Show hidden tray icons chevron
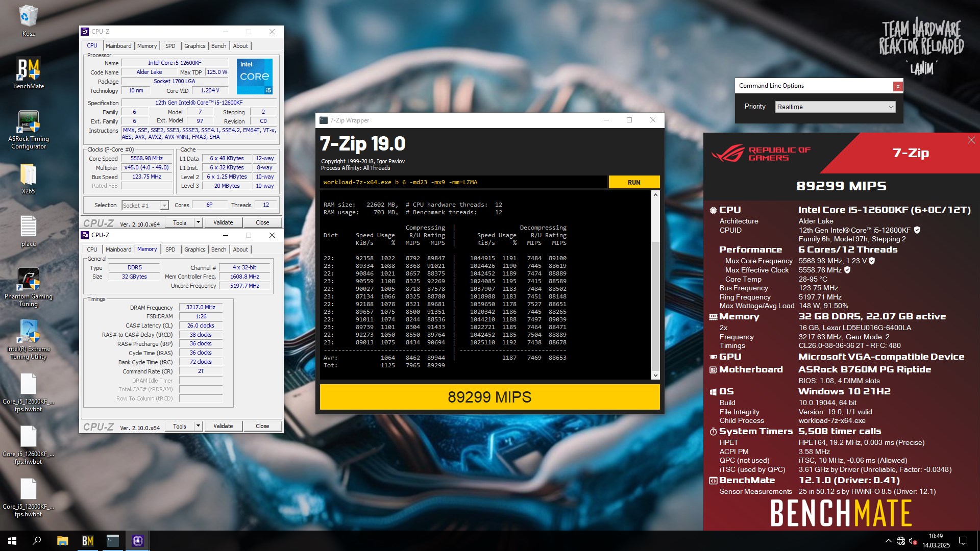This screenshot has width=980, height=551. pyautogui.click(x=888, y=541)
